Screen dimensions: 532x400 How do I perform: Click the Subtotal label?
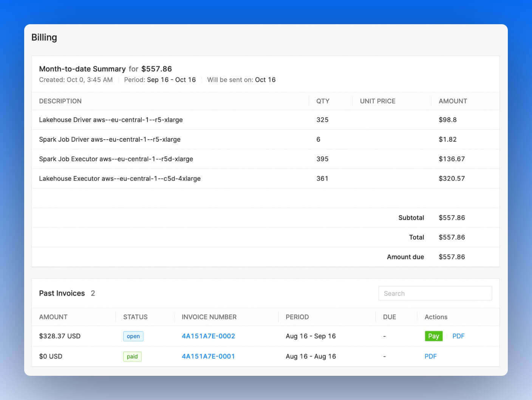(411, 218)
